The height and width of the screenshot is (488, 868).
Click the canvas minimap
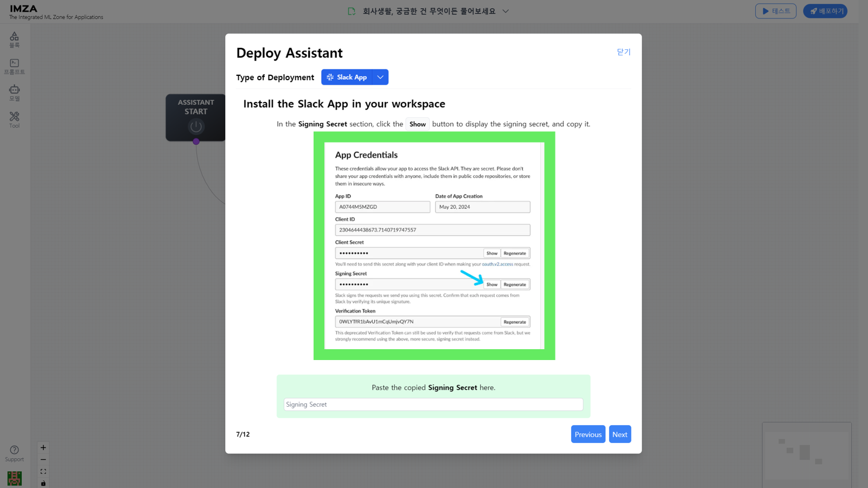click(807, 454)
